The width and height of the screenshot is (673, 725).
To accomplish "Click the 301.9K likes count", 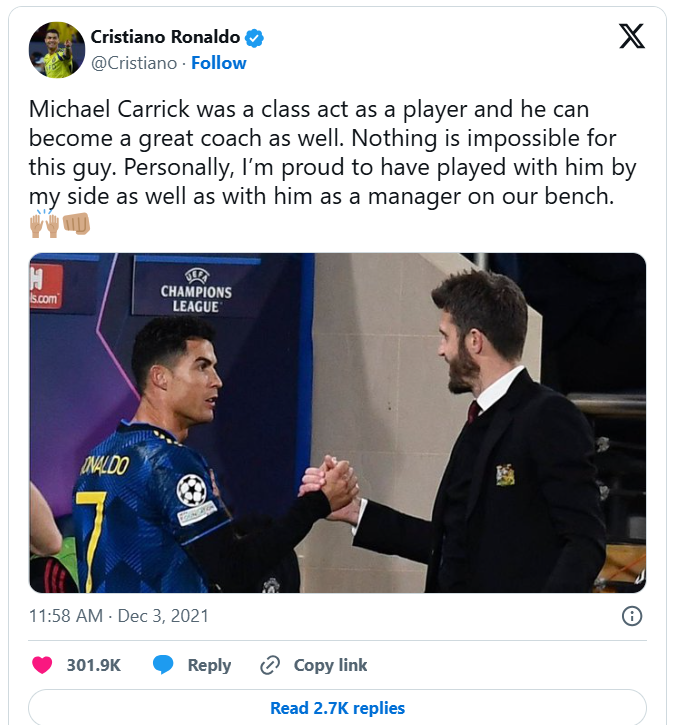I will pos(95,665).
